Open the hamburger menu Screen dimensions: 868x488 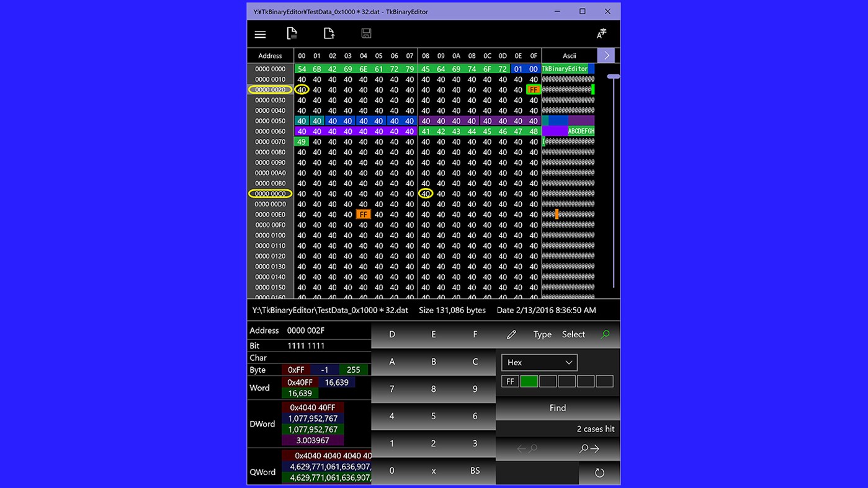(x=260, y=34)
